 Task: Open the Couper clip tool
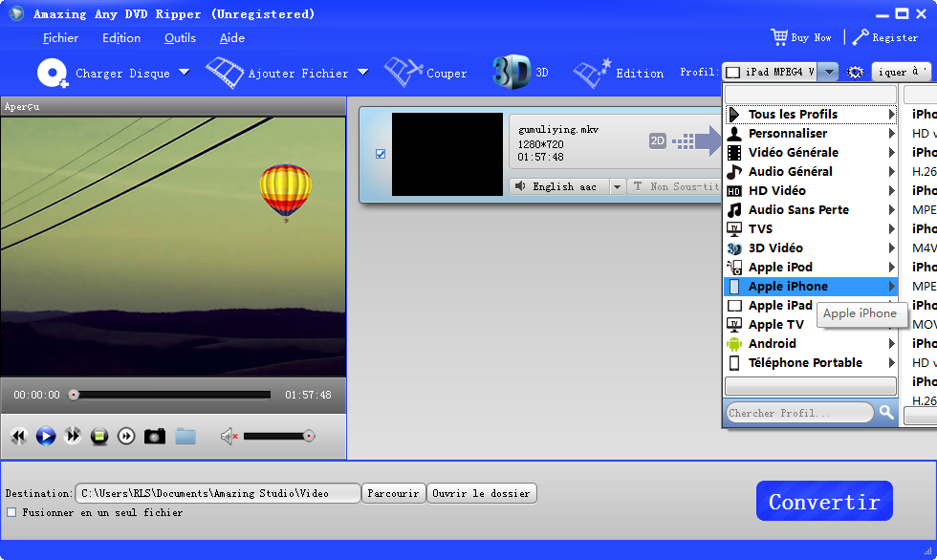tap(425, 73)
